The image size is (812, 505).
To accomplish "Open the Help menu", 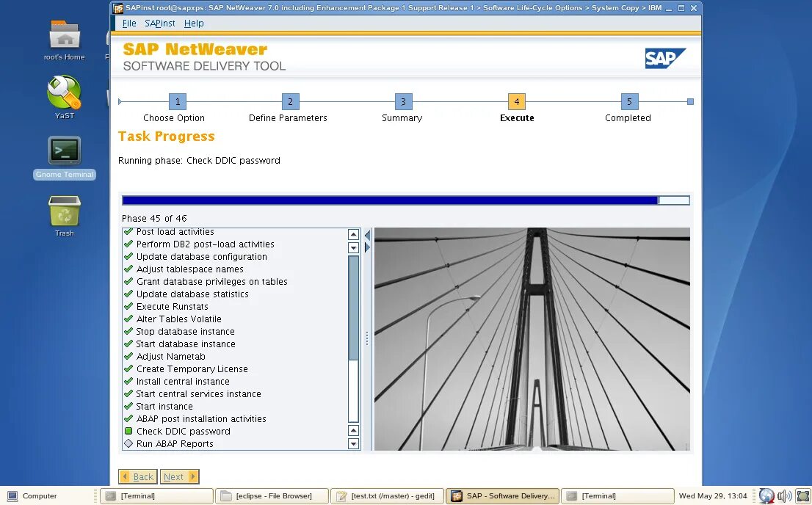I will click(x=194, y=23).
